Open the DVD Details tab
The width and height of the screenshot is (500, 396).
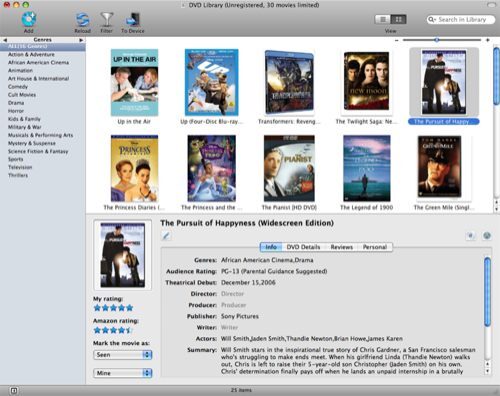tap(303, 247)
